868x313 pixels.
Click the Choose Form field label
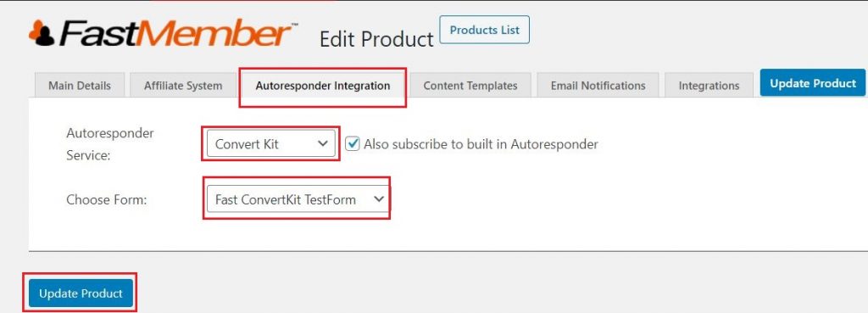tap(106, 200)
